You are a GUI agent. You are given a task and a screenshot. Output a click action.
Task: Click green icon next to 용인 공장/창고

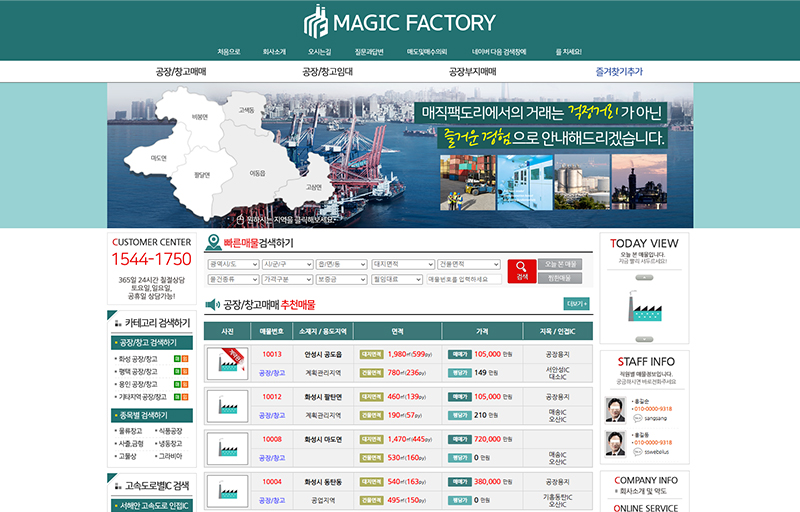[x=177, y=384]
